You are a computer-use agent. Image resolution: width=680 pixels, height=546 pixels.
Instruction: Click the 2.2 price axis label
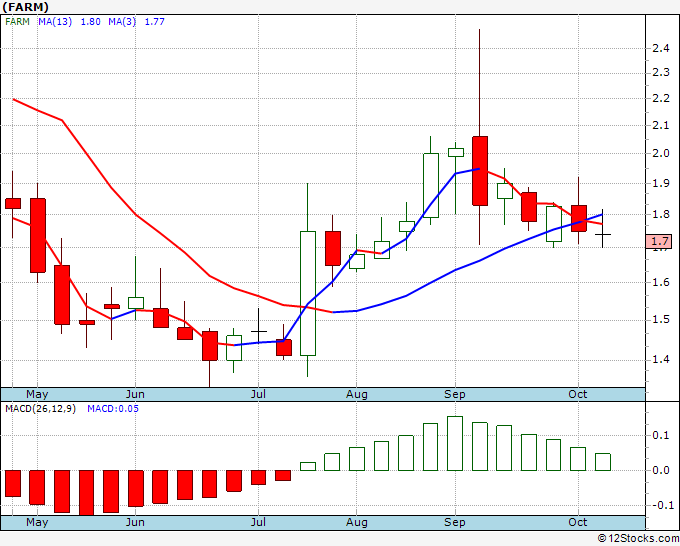[x=661, y=98]
